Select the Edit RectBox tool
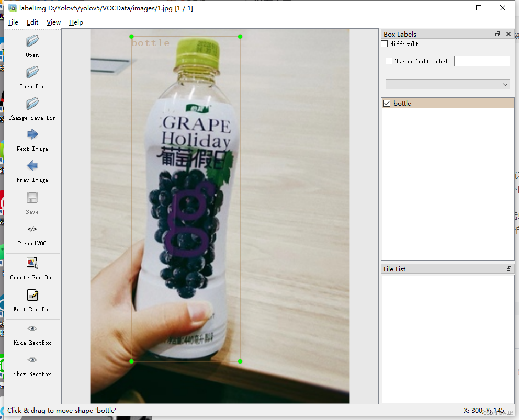 click(x=32, y=295)
